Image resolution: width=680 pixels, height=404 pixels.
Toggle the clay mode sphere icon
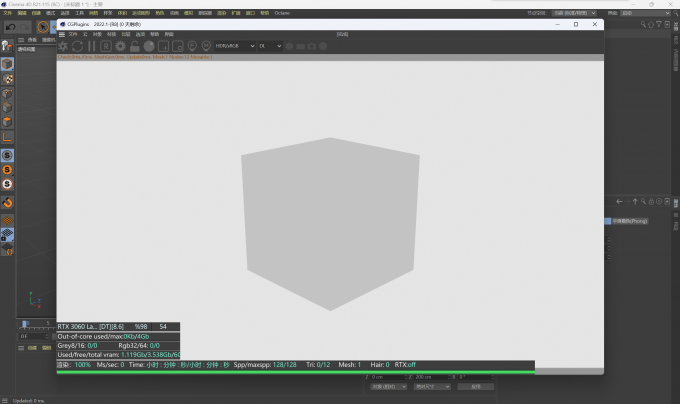149,46
